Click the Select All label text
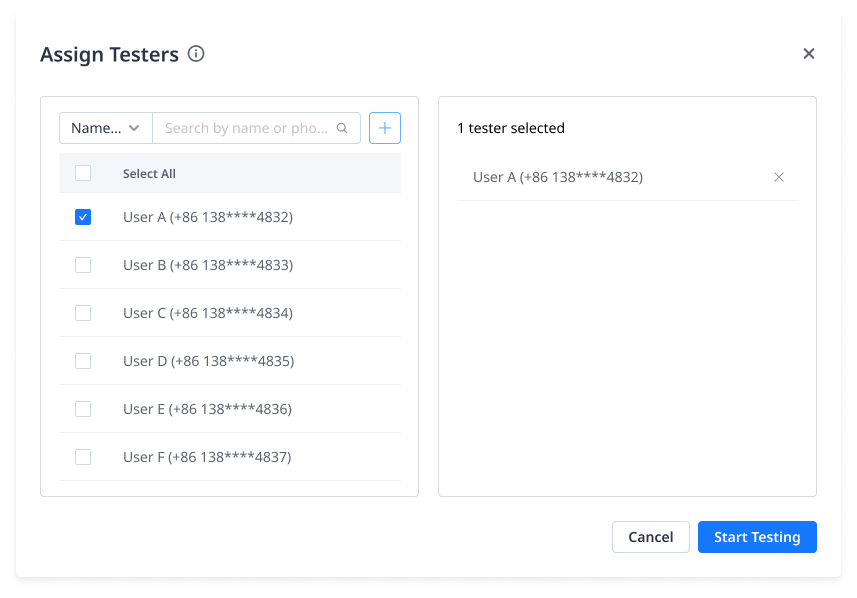 click(148, 172)
